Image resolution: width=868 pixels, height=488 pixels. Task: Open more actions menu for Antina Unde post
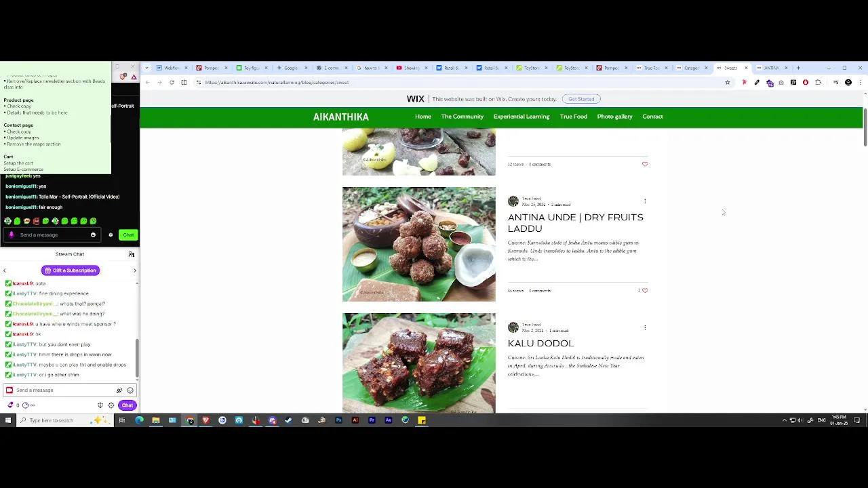pyautogui.click(x=645, y=201)
